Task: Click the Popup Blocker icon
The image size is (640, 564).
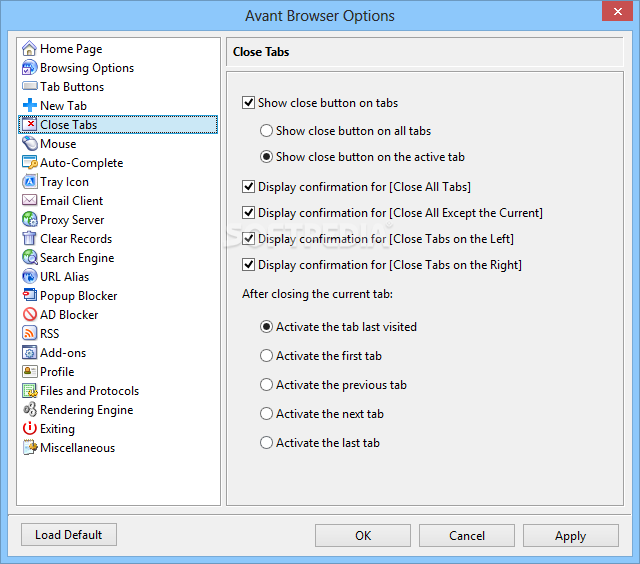Action: click(x=29, y=295)
